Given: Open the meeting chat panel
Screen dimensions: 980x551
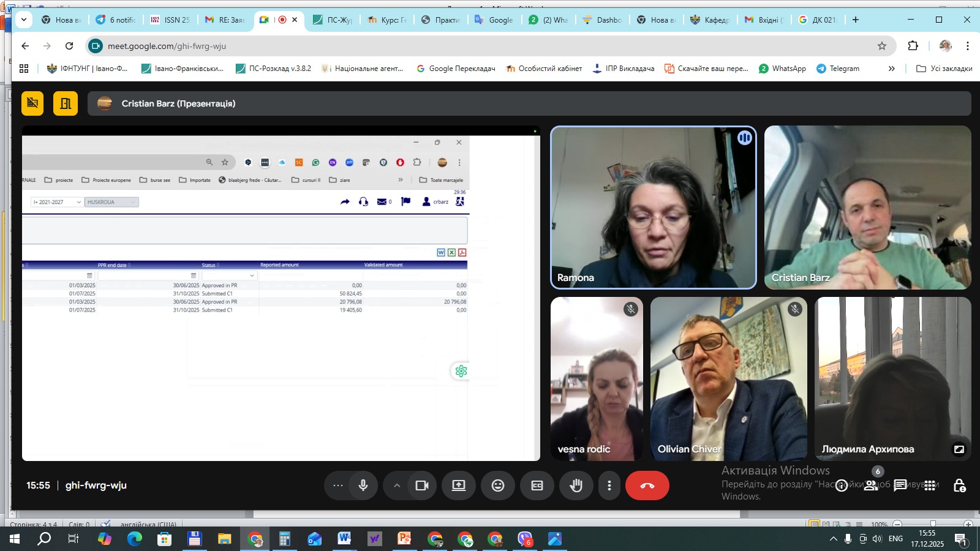Looking at the screenshot, I should click(x=900, y=485).
